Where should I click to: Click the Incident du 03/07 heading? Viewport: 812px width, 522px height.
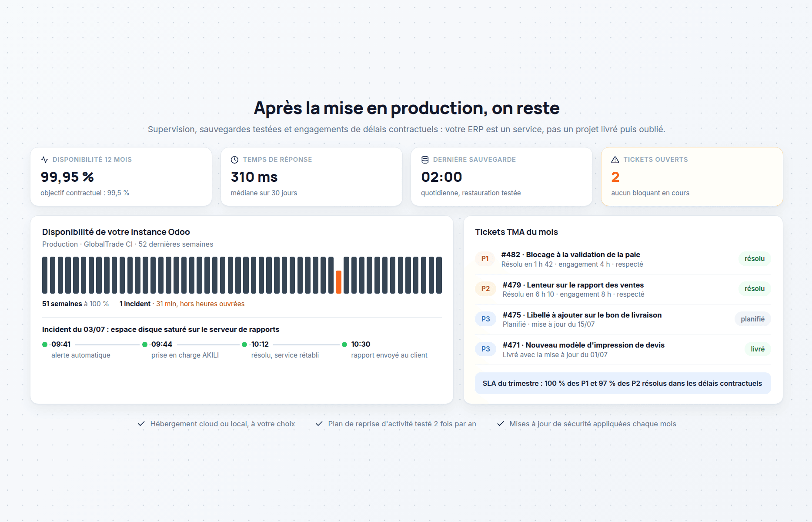[x=160, y=329]
